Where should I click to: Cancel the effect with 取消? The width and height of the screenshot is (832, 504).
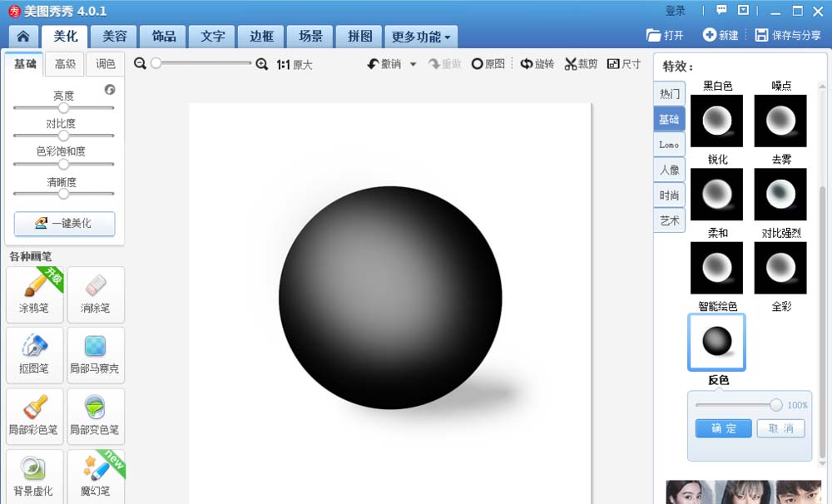(x=781, y=428)
